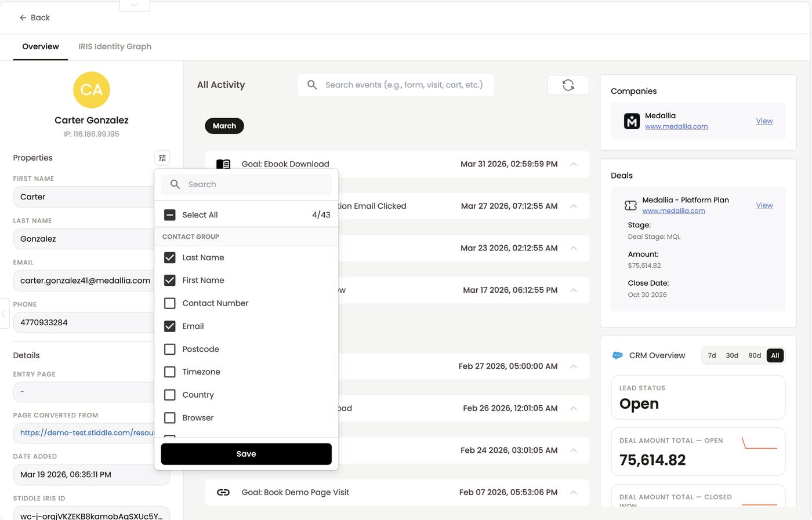812x520 pixels.
Task: Open www.medallia.com link under Companies
Action: tap(676, 126)
